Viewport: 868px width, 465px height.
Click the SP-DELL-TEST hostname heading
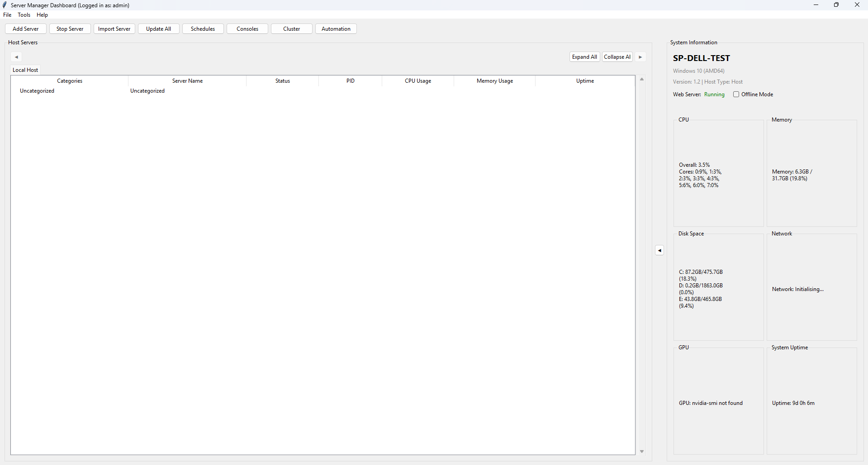point(702,58)
